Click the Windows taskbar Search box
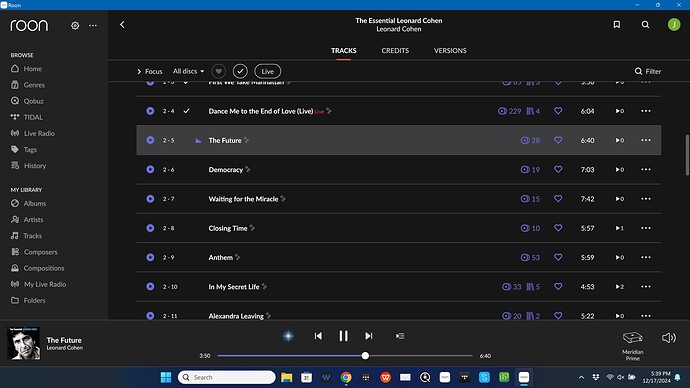 227,377
